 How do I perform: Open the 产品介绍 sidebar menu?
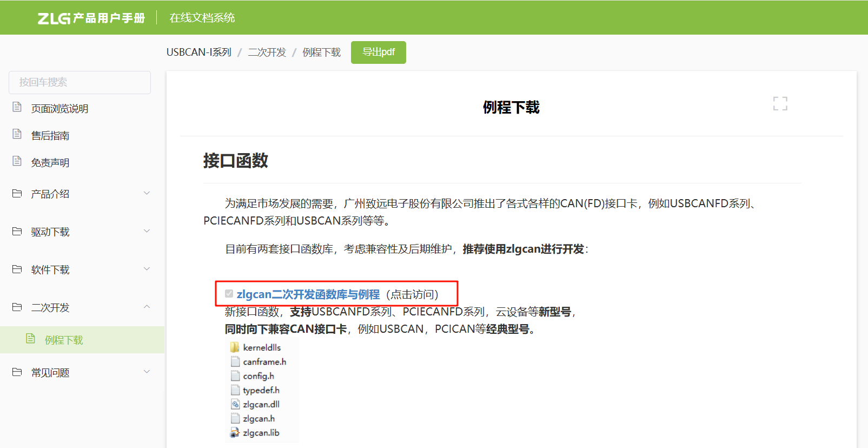click(x=50, y=194)
